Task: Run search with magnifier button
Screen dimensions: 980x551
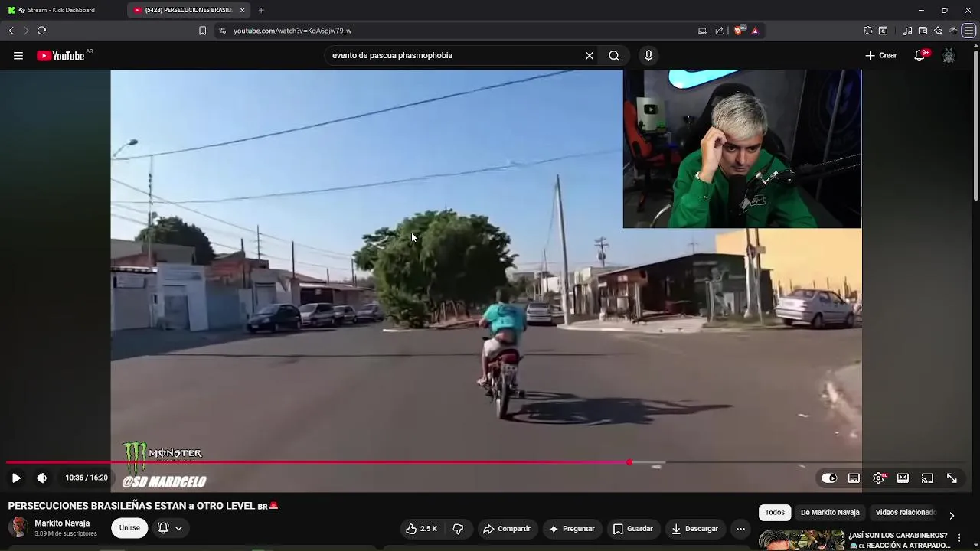Action: (614, 56)
